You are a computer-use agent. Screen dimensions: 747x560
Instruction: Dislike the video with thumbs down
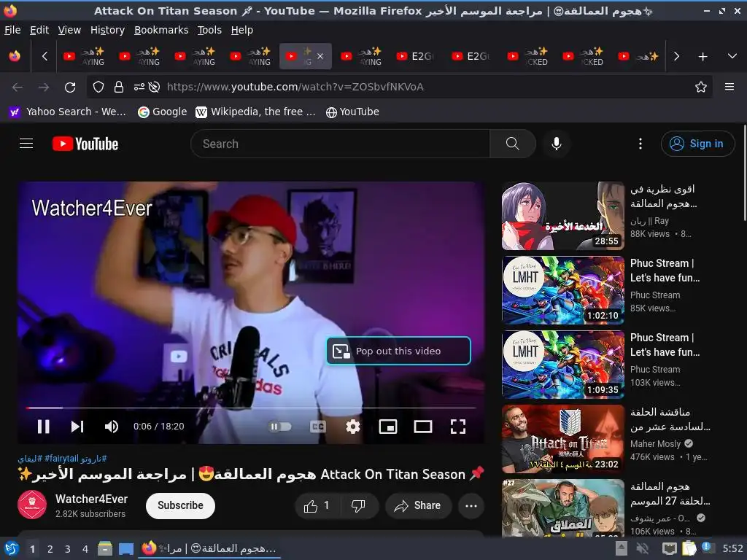(x=359, y=506)
